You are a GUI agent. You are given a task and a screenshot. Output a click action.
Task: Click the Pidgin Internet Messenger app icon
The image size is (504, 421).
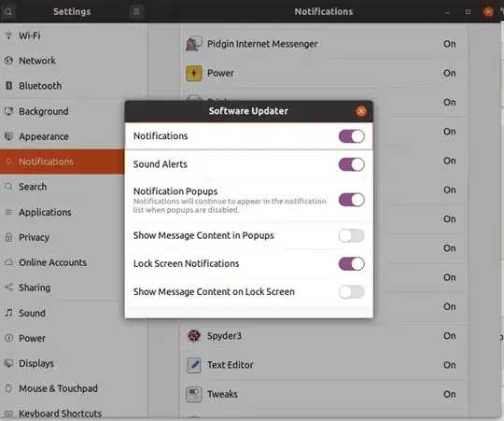point(194,44)
